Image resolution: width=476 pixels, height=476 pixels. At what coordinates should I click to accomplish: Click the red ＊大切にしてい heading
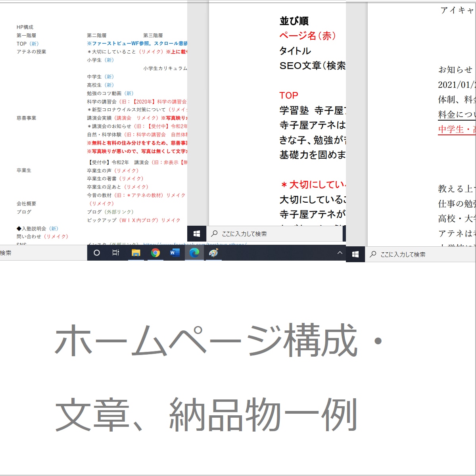[313, 184]
